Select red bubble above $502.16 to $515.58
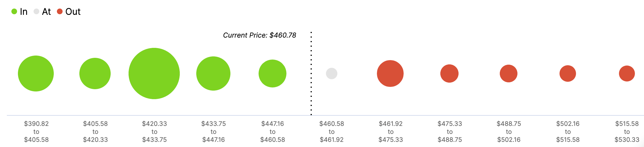 point(568,73)
